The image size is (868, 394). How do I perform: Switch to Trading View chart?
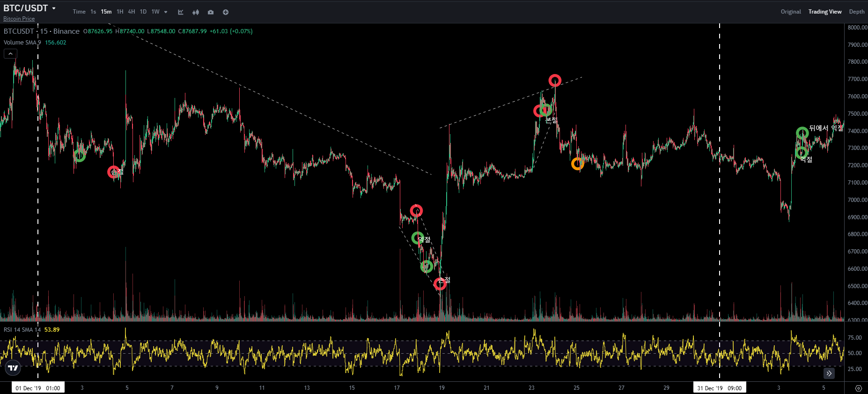(825, 12)
